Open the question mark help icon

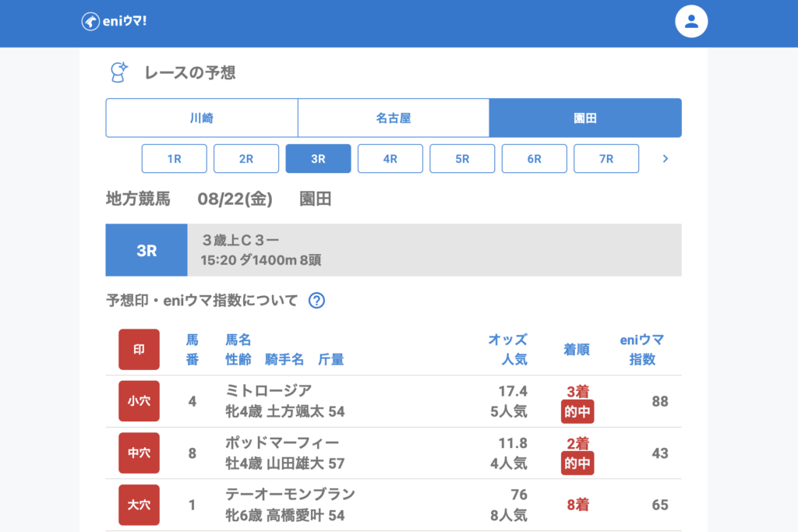tap(316, 301)
